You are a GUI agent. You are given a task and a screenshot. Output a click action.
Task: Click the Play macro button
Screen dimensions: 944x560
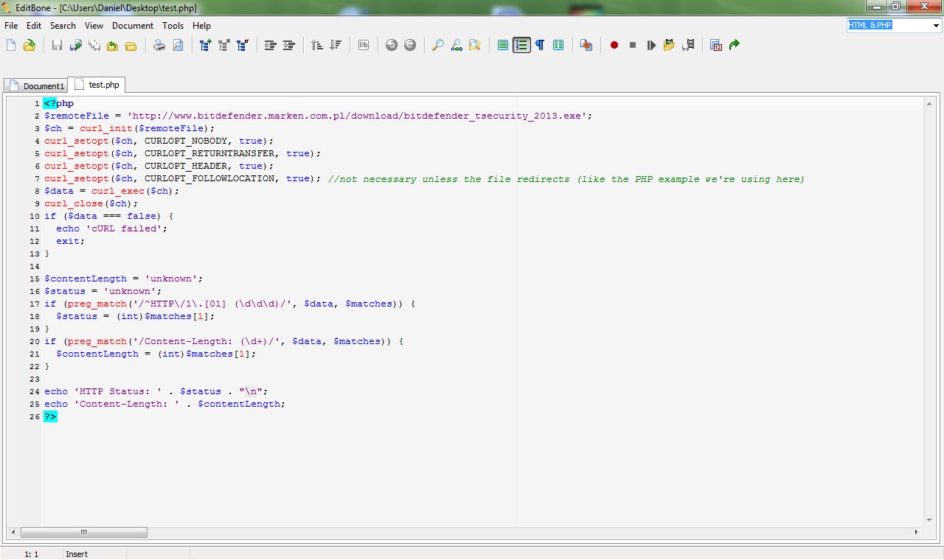[651, 45]
